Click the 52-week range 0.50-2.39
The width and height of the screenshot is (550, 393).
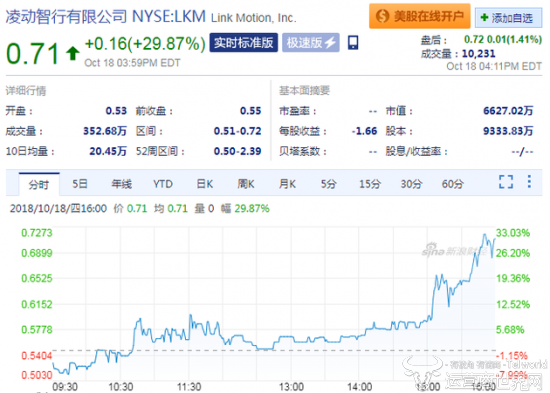click(237, 151)
